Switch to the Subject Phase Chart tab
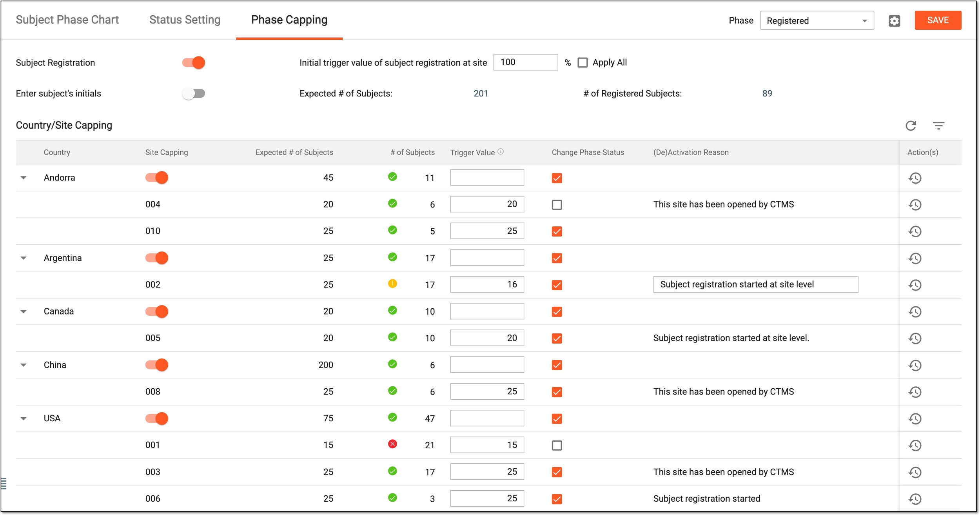980x515 pixels. 67,20
